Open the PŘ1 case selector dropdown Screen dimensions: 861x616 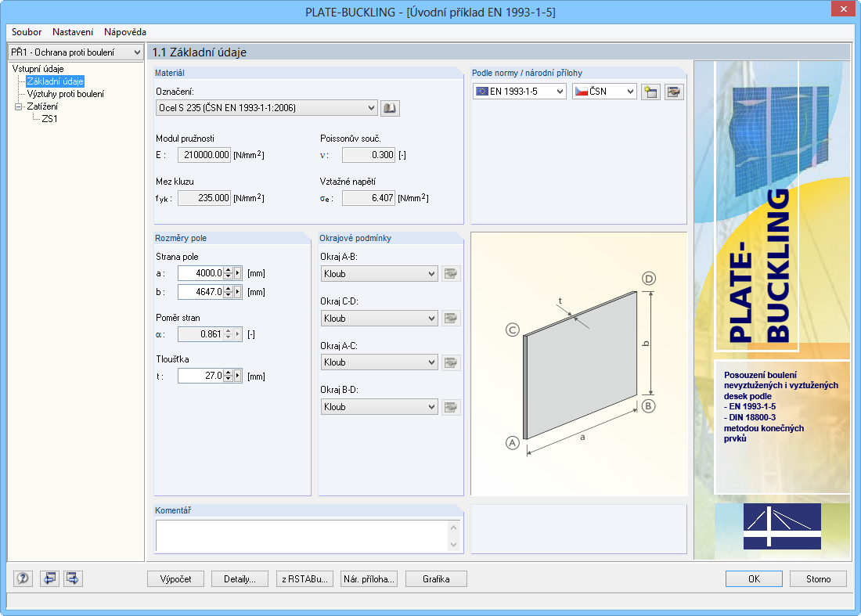tap(76, 52)
